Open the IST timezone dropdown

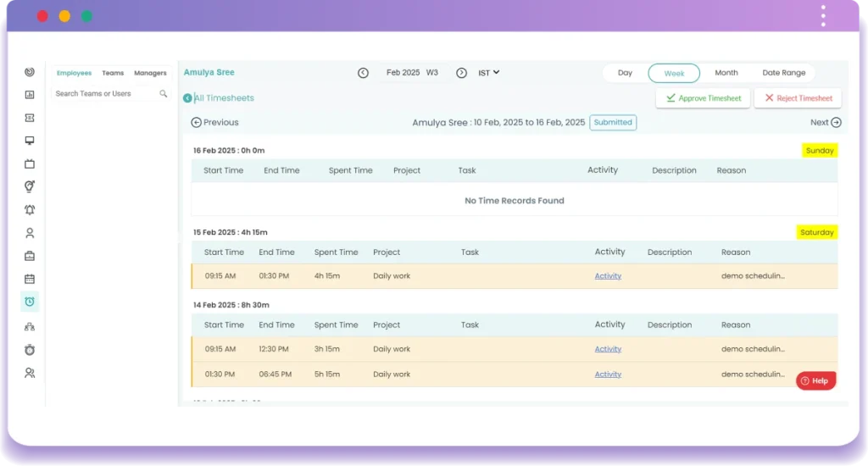coord(489,73)
